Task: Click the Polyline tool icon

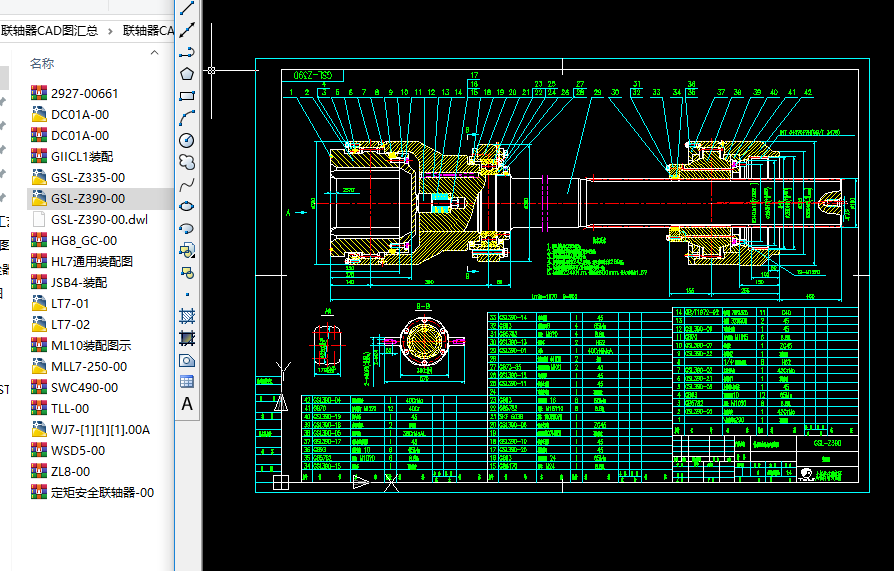Action: 187,52
